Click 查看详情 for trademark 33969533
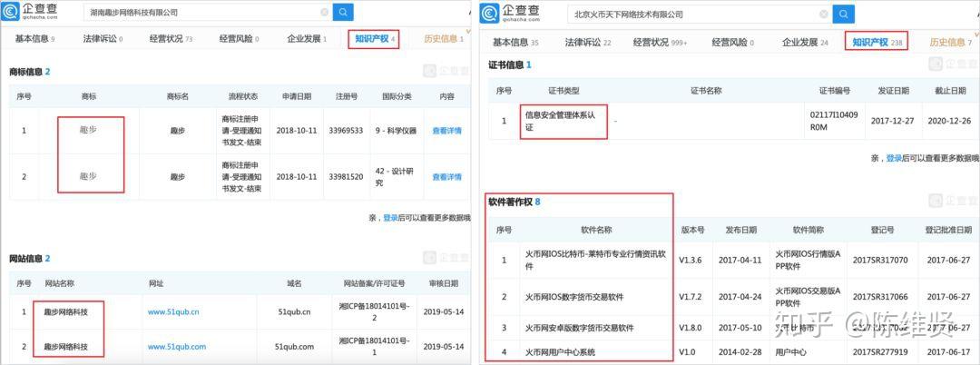The height and width of the screenshot is (365, 980). pyautogui.click(x=446, y=132)
